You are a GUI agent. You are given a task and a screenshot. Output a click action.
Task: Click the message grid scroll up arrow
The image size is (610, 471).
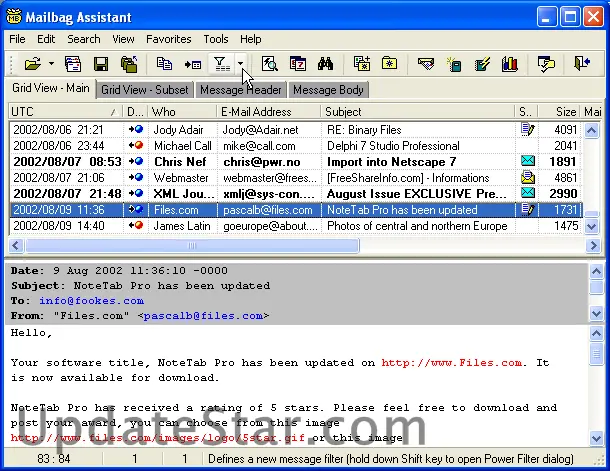click(591, 130)
